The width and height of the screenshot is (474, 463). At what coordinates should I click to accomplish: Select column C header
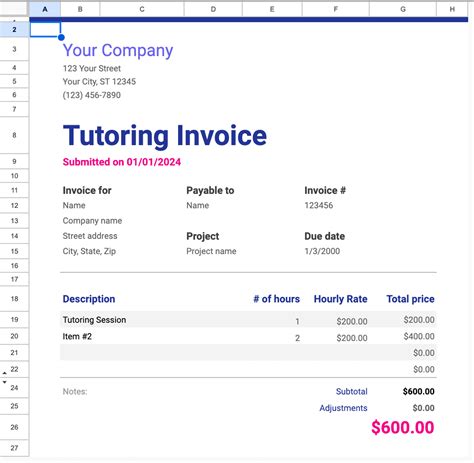pyautogui.click(x=142, y=9)
